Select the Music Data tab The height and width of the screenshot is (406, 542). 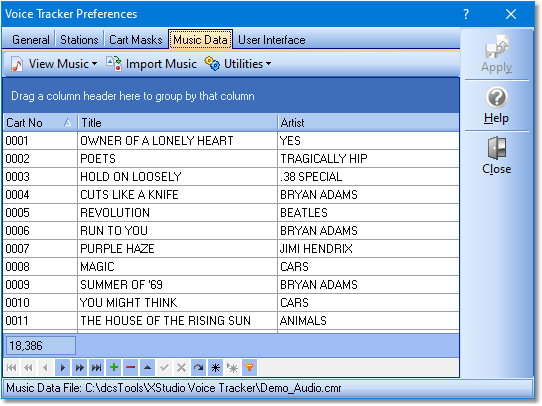coord(200,40)
